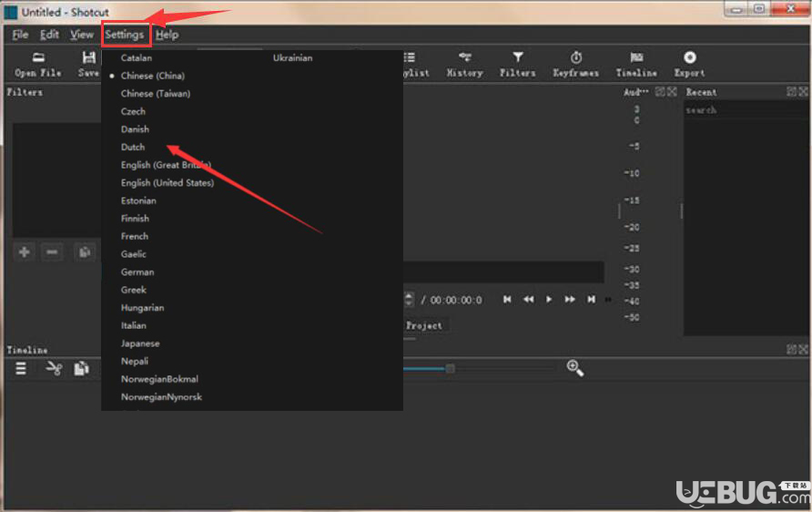Choose French from language list

(134, 236)
